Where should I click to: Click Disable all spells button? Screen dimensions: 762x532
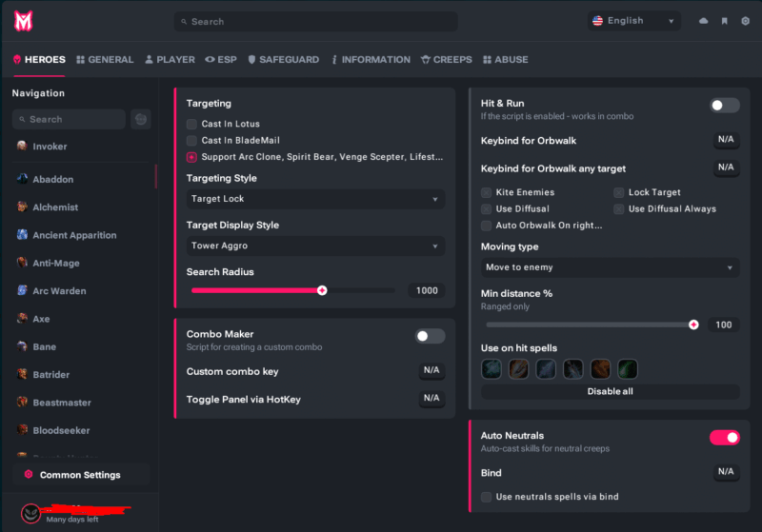611,391
